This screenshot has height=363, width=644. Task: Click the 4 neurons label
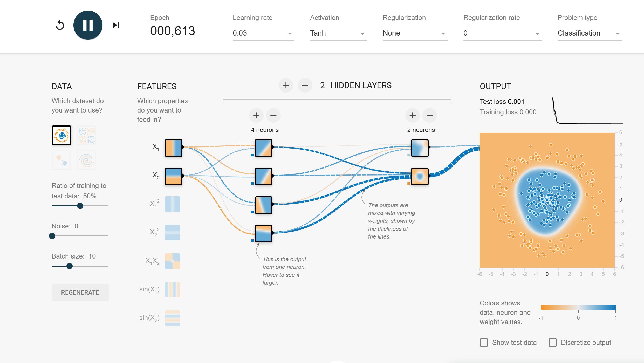point(265,130)
